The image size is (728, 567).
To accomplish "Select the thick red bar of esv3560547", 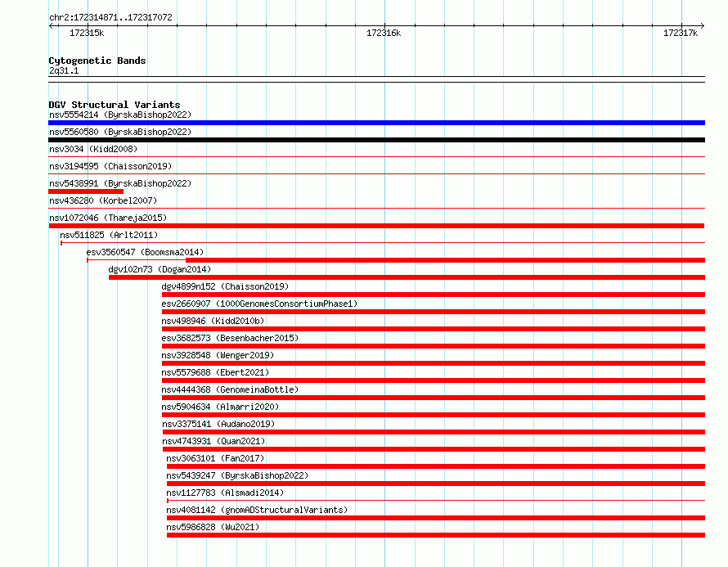I will tap(445, 260).
